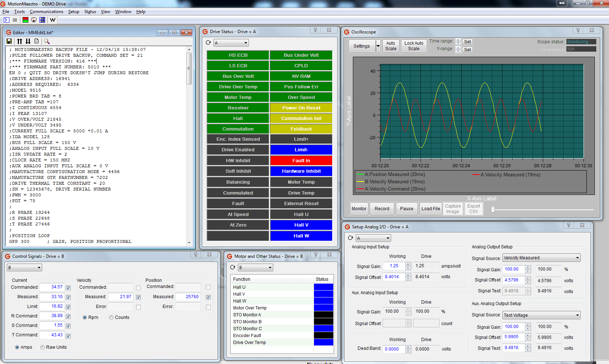Click the blue numeric registers toolbar icon

(42, 20)
